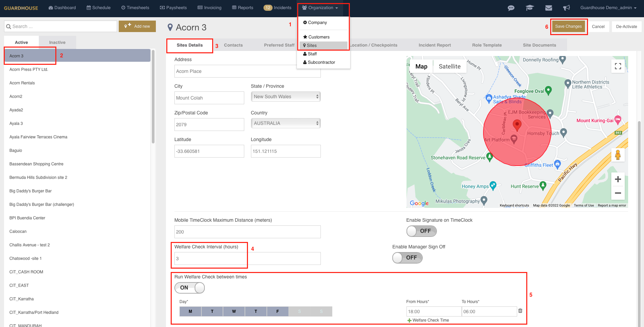Click the Welfare Check Interval input
This screenshot has height=327, width=644.
click(x=248, y=258)
